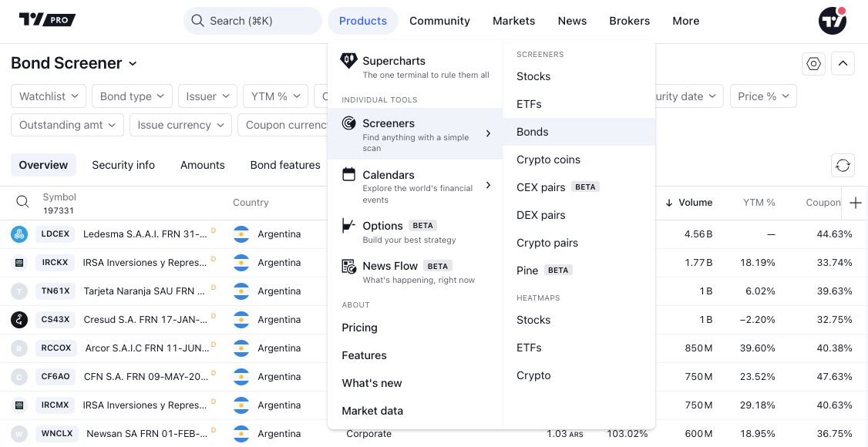
Task: Click the News Flow icon
Action: (x=348, y=266)
